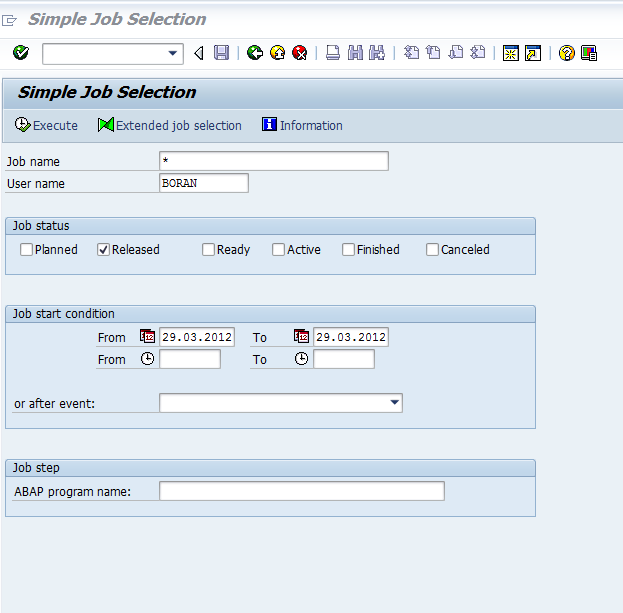This screenshot has width=623, height=613.
Task: Click the 'ABAP program name:' label
Action: click(73, 492)
